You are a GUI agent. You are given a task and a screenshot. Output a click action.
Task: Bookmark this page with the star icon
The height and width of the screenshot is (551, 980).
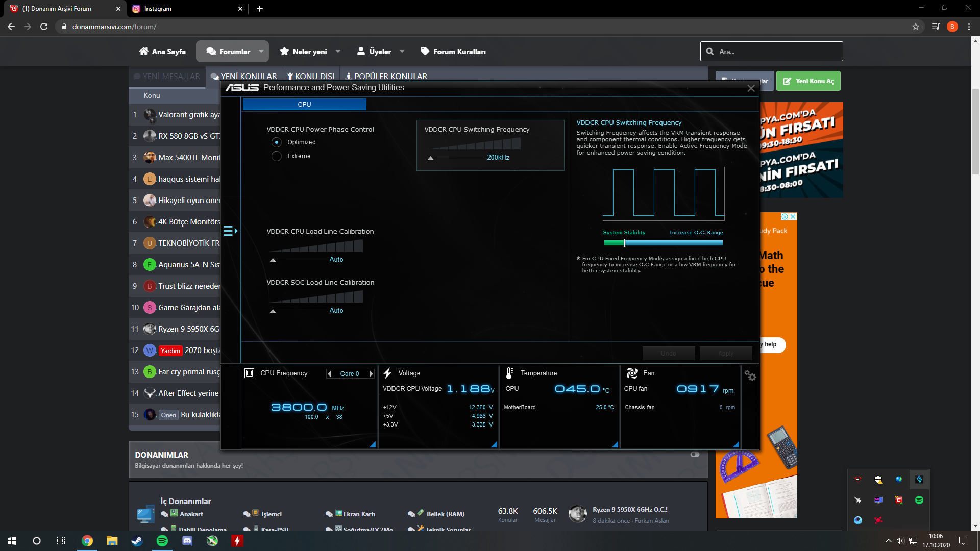[916, 27]
